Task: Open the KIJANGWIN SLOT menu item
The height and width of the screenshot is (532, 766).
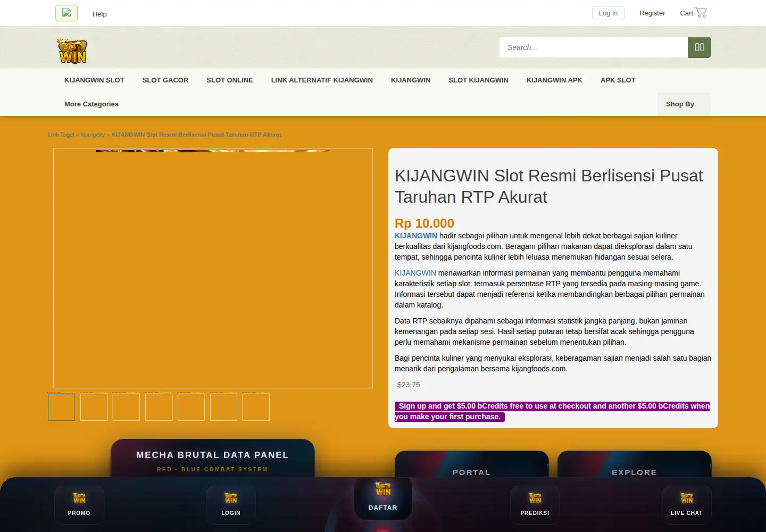Action: coord(94,80)
